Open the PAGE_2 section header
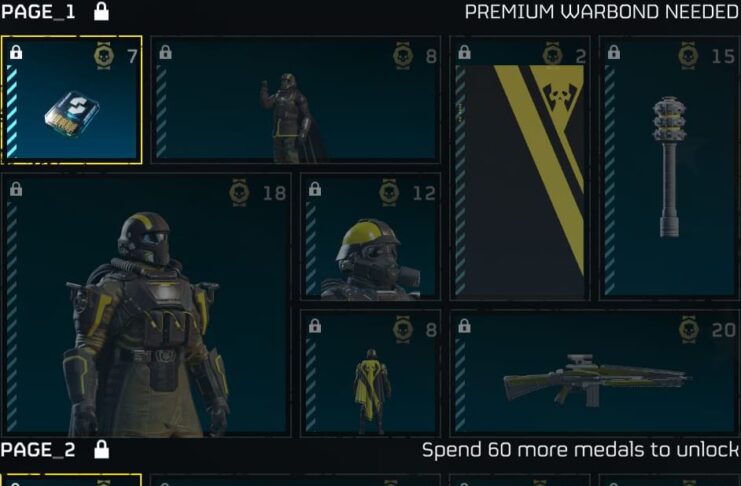This screenshot has height=486, width=741. point(38,450)
